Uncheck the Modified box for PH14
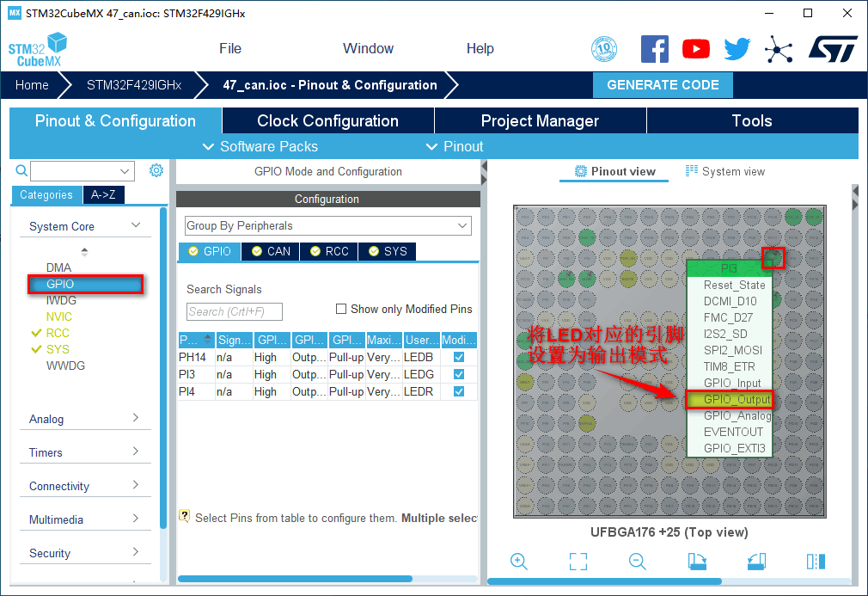868x596 pixels. (x=459, y=357)
